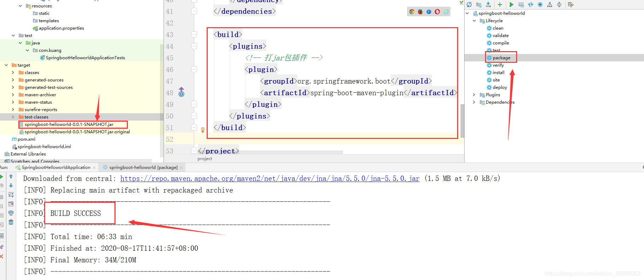Click the green plus Add Maven Projects icon
This screenshot has width=644, height=280.
point(500,5)
